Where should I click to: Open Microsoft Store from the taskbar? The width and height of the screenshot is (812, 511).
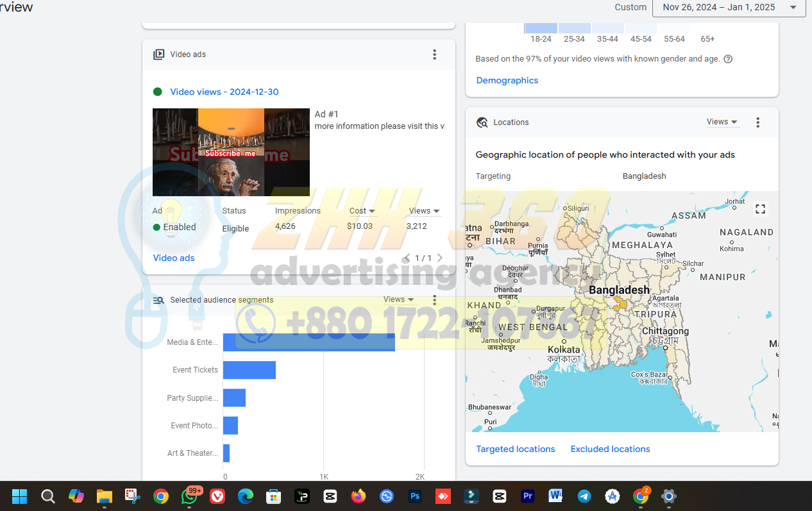274,496
